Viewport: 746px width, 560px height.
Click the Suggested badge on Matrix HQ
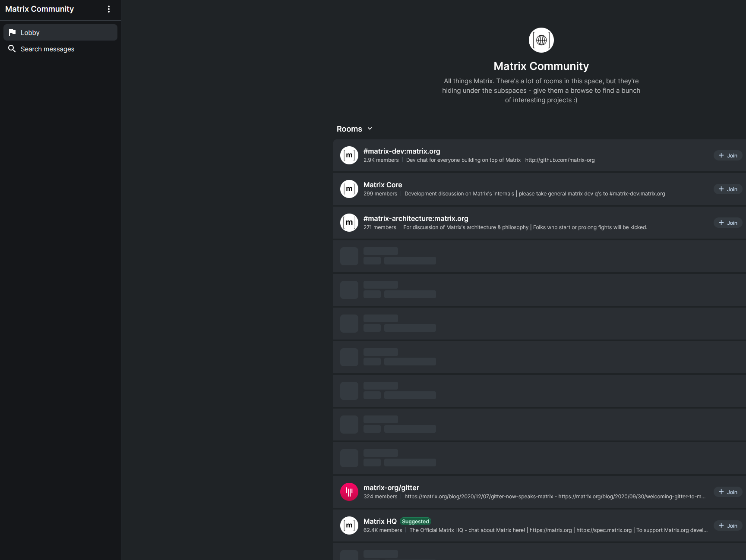[x=415, y=522]
